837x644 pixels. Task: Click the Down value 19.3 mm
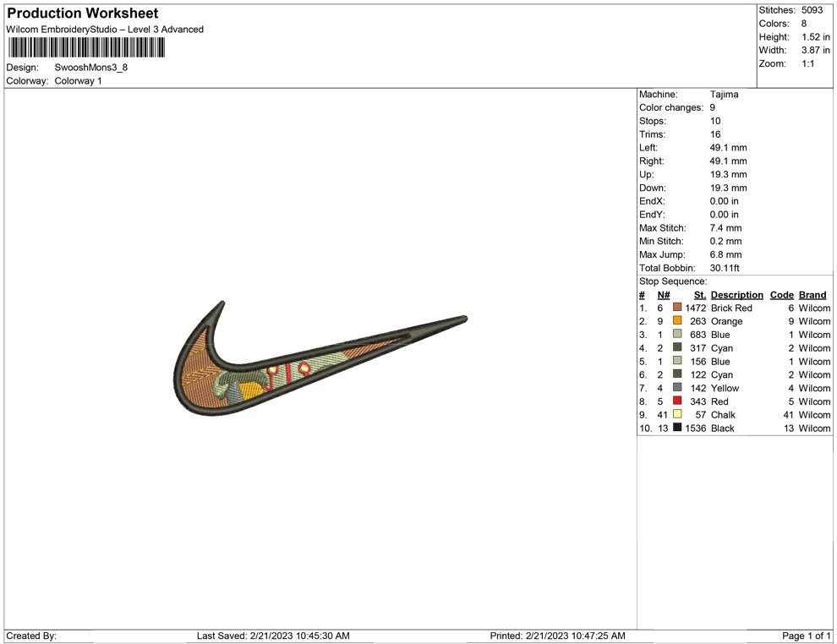point(728,188)
